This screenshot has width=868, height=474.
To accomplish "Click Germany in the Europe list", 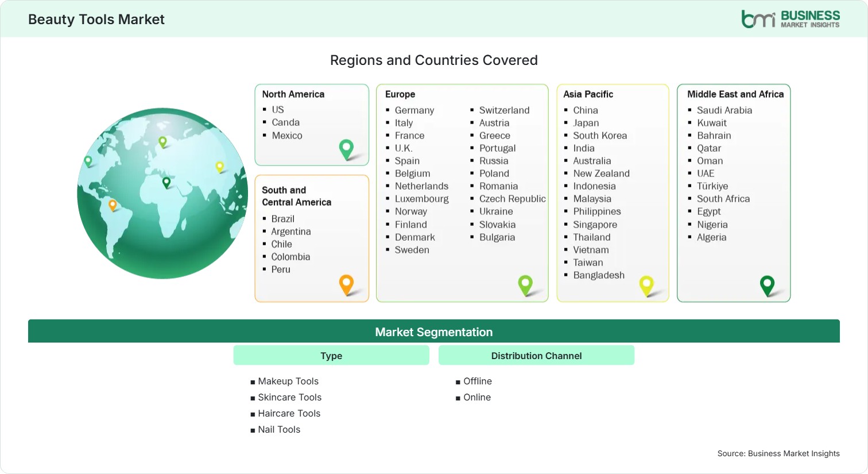I will [414, 110].
